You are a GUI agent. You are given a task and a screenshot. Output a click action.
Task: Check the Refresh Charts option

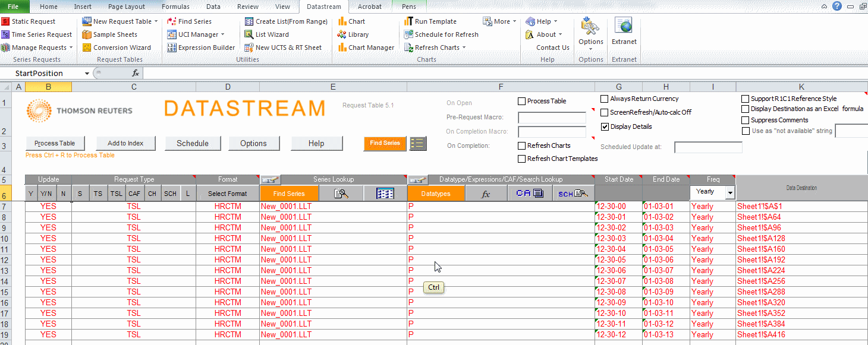click(x=522, y=145)
